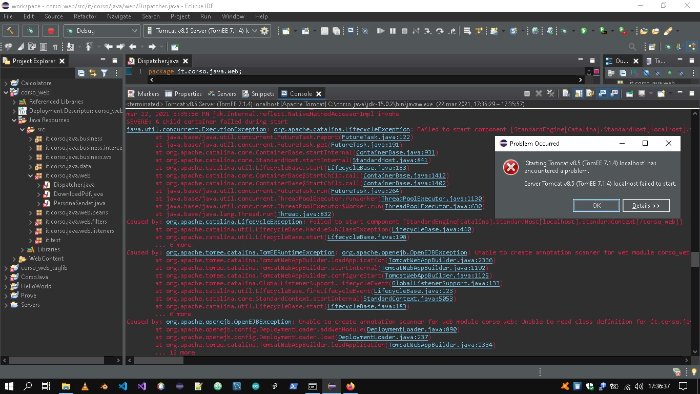Collapse the corso_web project node

[x=6, y=92]
